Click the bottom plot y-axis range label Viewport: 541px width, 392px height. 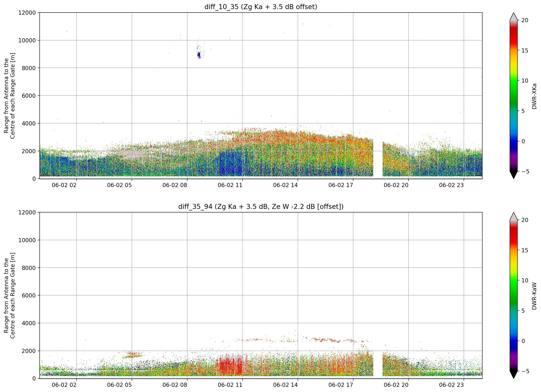click(x=10, y=295)
